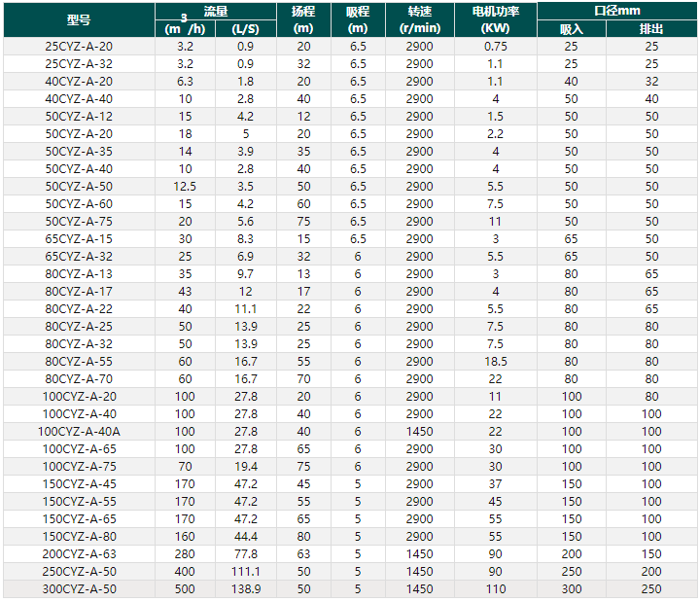Select the 吸程 (m) column header
Screen dimensions: 700x602
tap(358, 19)
